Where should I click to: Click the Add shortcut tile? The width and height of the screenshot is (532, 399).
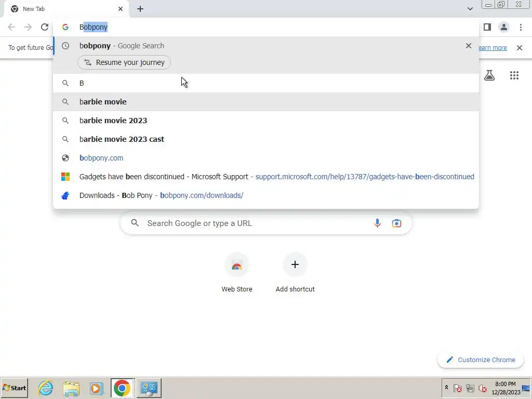[295, 272]
